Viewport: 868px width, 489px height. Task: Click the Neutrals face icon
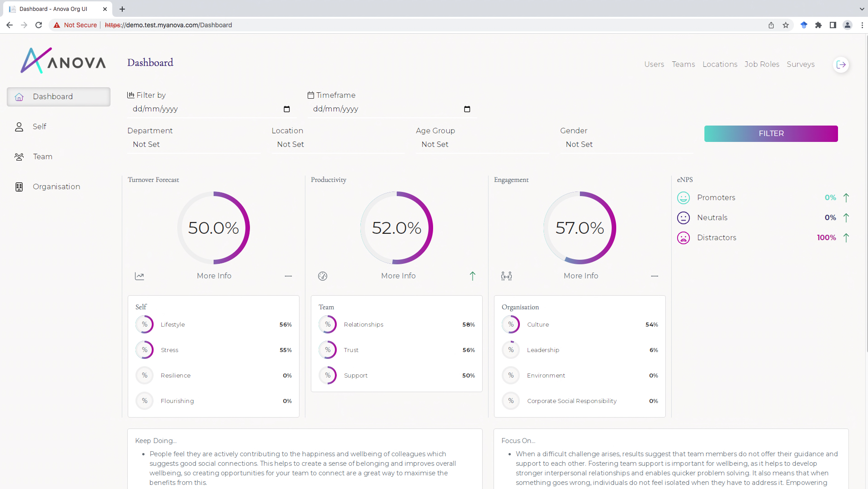(683, 218)
